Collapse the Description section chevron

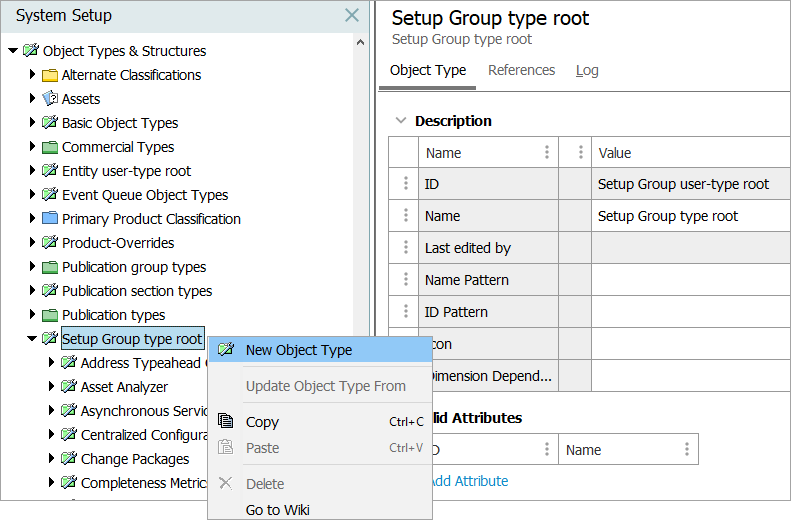(x=401, y=121)
